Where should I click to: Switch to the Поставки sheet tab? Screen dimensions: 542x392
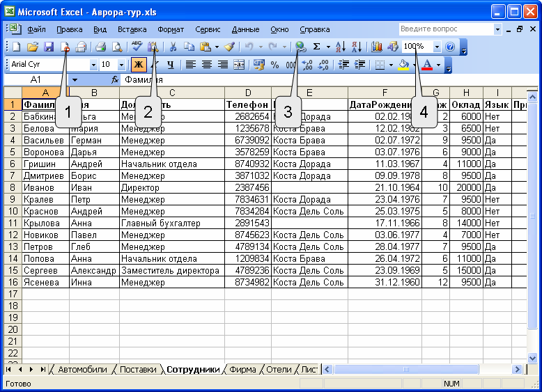(x=138, y=370)
